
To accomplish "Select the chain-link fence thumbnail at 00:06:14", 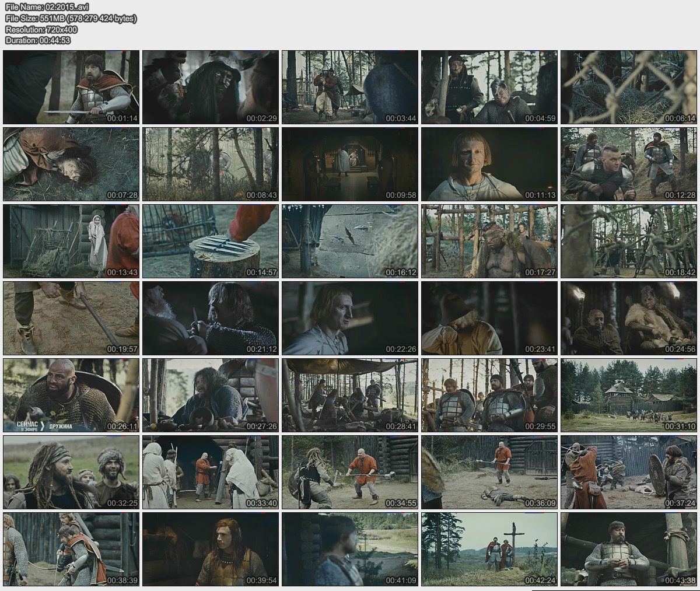I will click(x=629, y=87).
